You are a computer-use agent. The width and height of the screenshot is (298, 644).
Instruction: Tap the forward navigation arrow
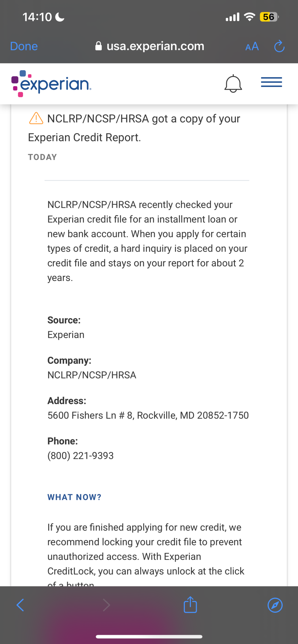(x=106, y=605)
